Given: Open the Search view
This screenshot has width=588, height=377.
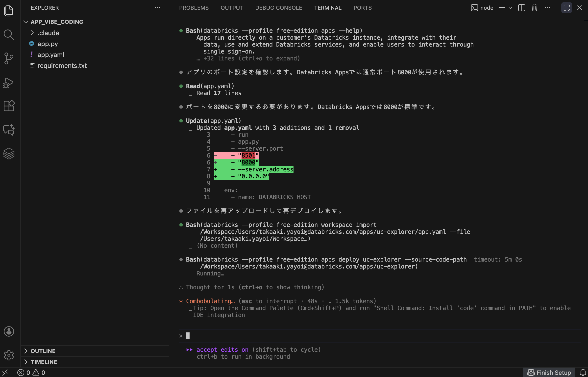Looking at the screenshot, I should pos(9,35).
